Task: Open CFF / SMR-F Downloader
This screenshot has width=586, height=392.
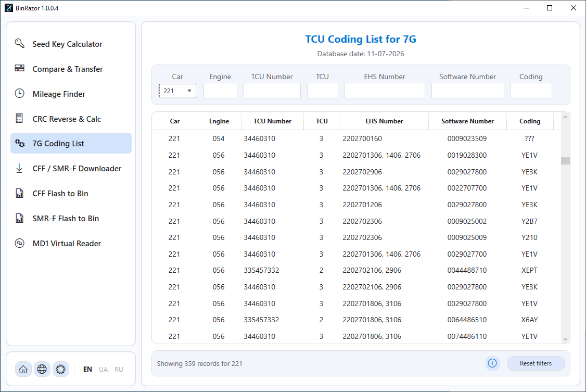Action: pos(71,169)
